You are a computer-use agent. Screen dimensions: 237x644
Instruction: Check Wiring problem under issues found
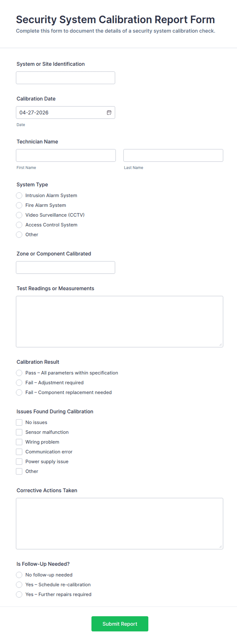tap(19, 442)
